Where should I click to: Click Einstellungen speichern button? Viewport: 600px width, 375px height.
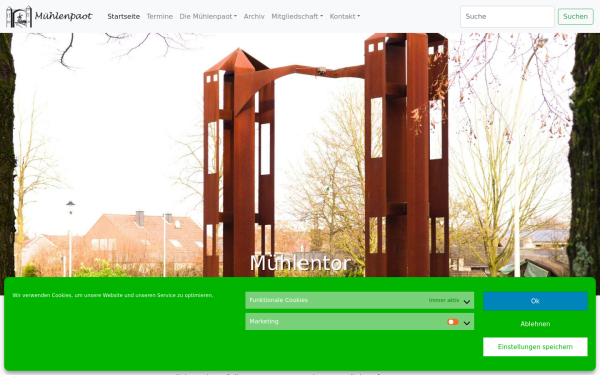coord(535,347)
